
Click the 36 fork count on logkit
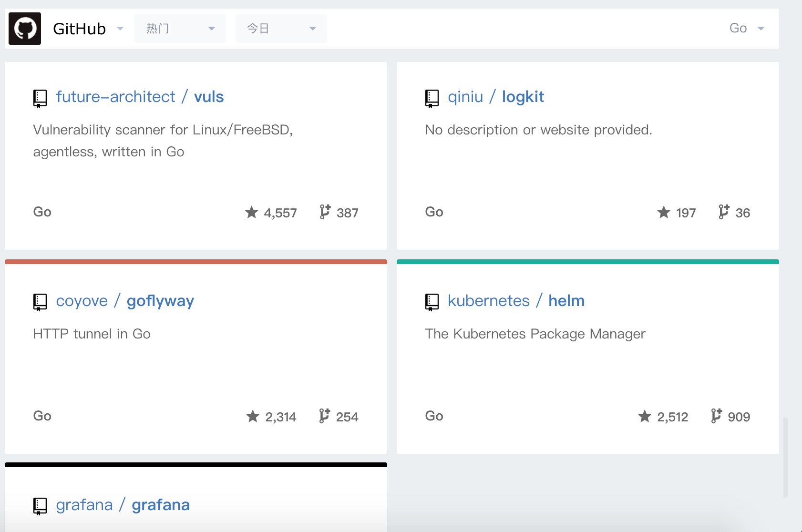[743, 213]
